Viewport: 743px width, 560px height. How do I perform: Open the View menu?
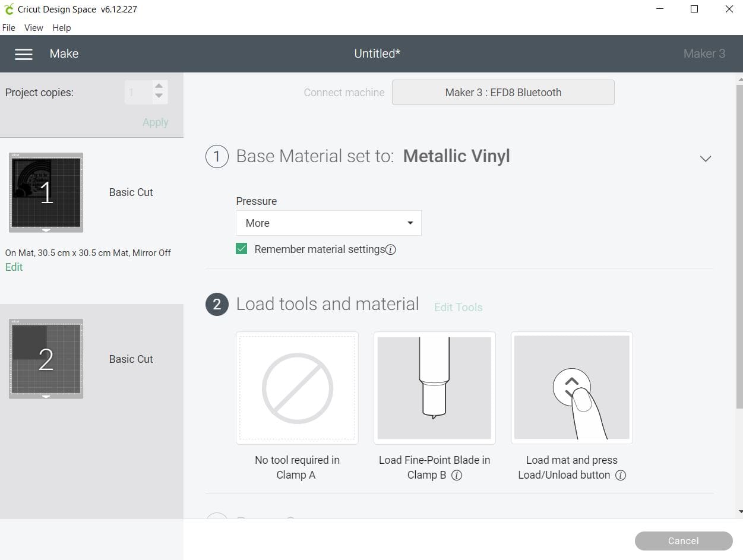click(x=33, y=28)
